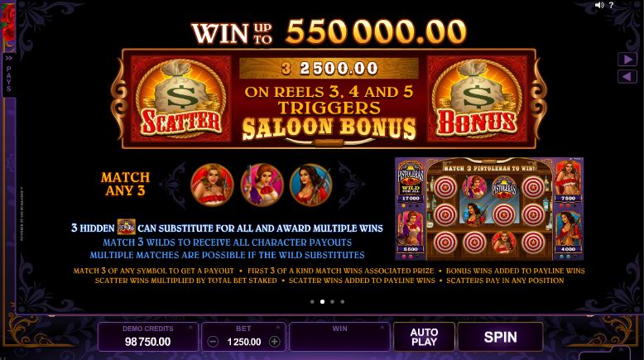
Task: Click the red-dress pistolera character icon
Action: pyautogui.click(x=213, y=185)
